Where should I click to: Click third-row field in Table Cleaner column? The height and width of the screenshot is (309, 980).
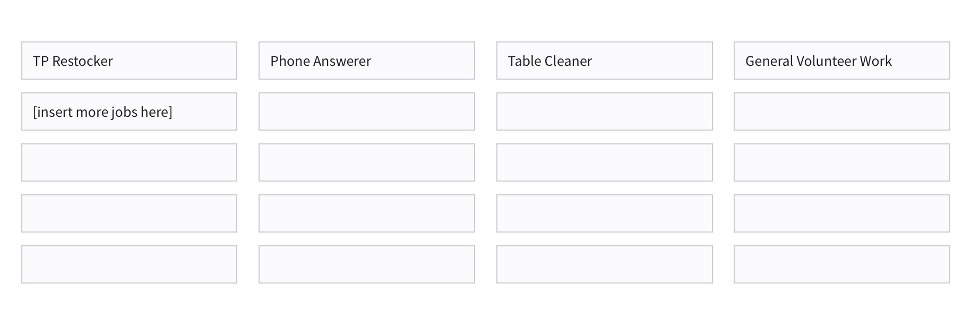pos(604,162)
